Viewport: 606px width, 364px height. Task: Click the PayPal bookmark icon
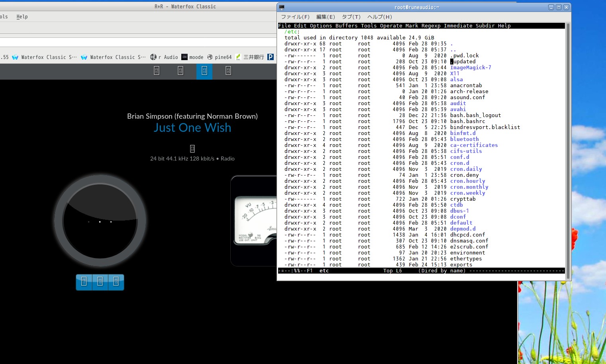pos(271,57)
